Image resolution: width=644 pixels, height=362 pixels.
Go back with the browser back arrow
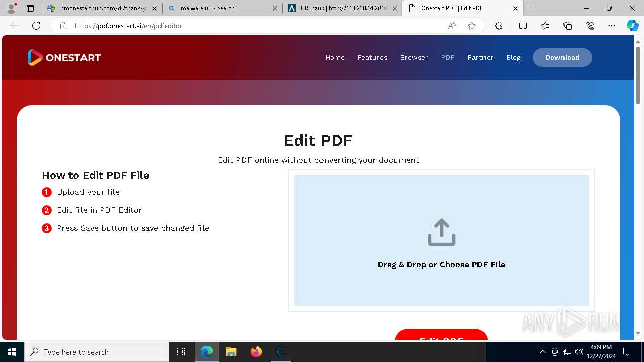(x=14, y=26)
